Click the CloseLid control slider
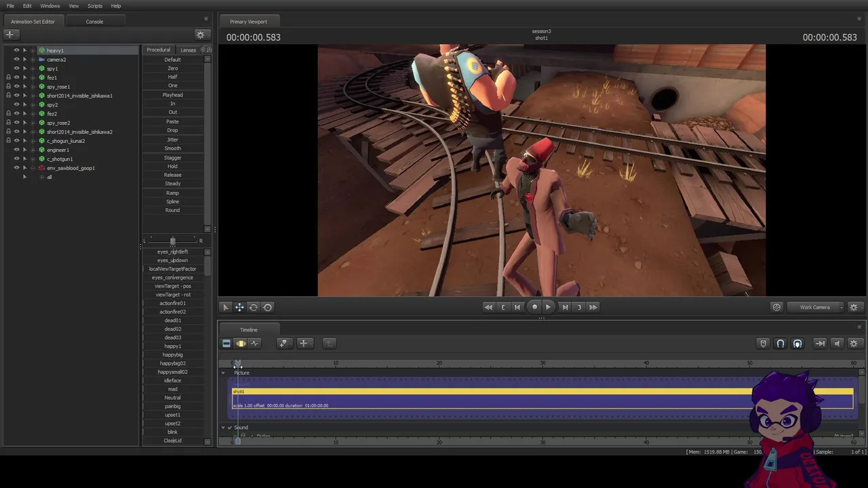This screenshot has width=868, height=488. (172, 441)
